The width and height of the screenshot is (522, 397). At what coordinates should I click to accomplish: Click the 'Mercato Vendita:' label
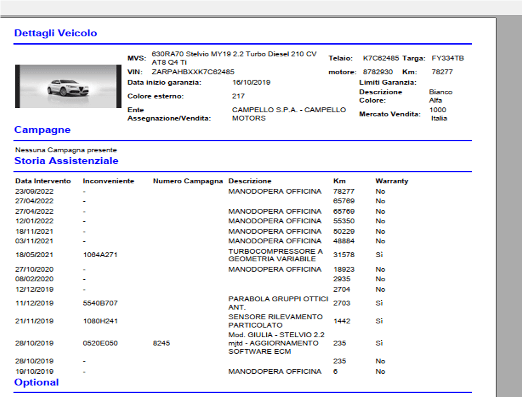coord(390,114)
